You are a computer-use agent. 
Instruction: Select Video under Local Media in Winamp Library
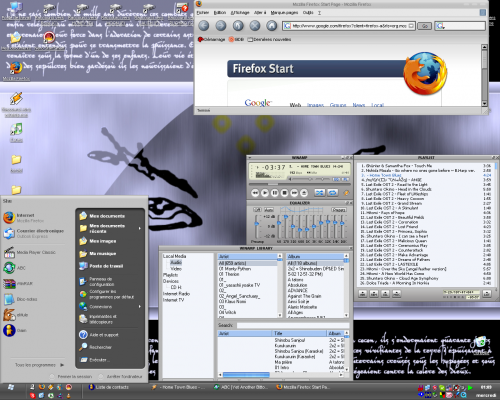[176, 269]
